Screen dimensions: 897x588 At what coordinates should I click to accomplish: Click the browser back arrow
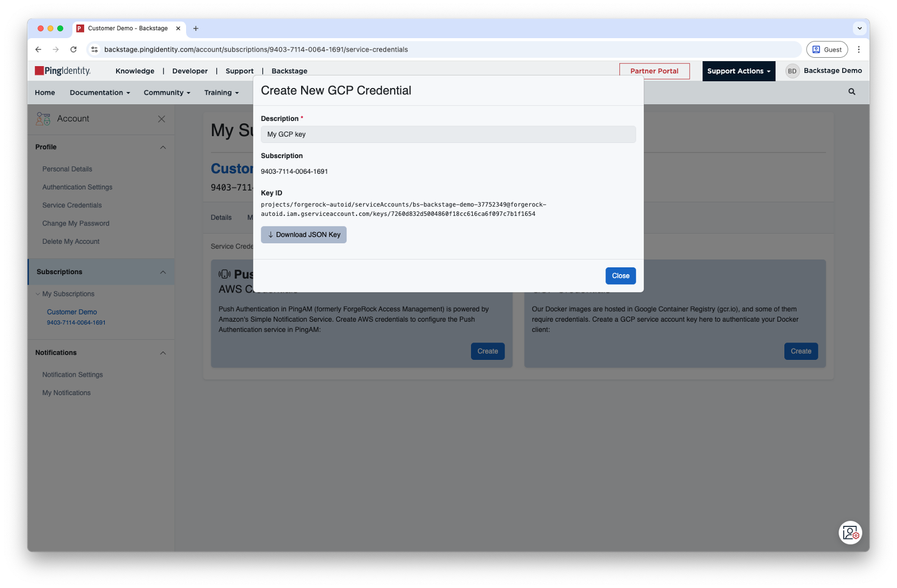pos(38,49)
